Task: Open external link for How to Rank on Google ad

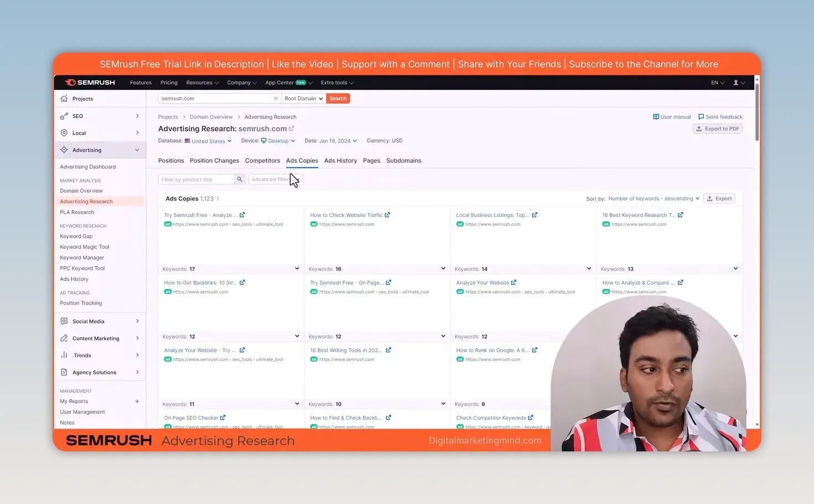Action: coord(534,350)
